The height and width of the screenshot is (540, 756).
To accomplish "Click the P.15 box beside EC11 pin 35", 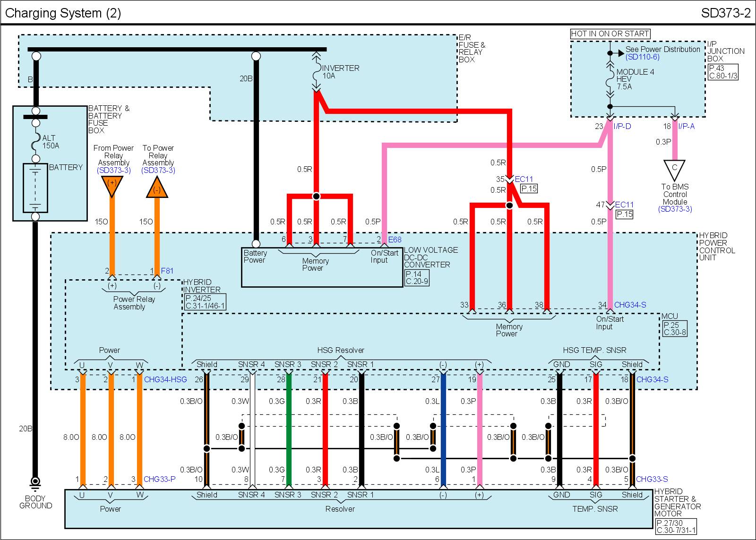I will 529,189.
